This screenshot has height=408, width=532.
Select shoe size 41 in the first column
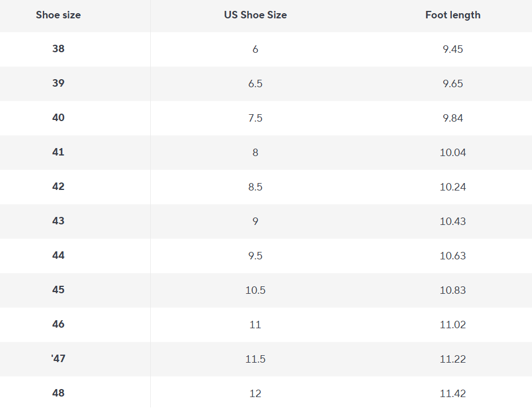coord(58,152)
